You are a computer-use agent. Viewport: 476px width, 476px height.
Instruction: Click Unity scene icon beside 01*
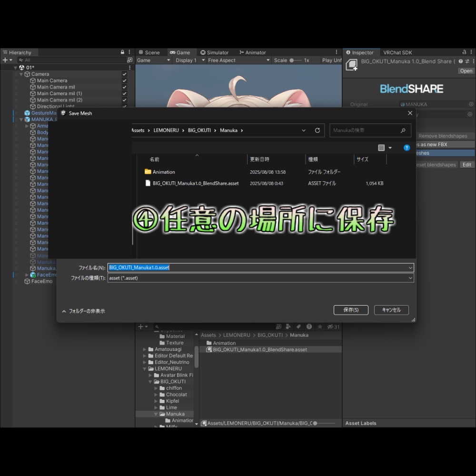(x=21, y=68)
